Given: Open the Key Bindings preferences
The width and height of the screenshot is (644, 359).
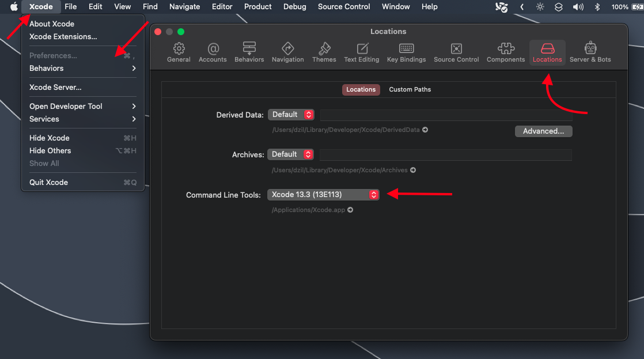Looking at the screenshot, I should click(x=406, y=52).
